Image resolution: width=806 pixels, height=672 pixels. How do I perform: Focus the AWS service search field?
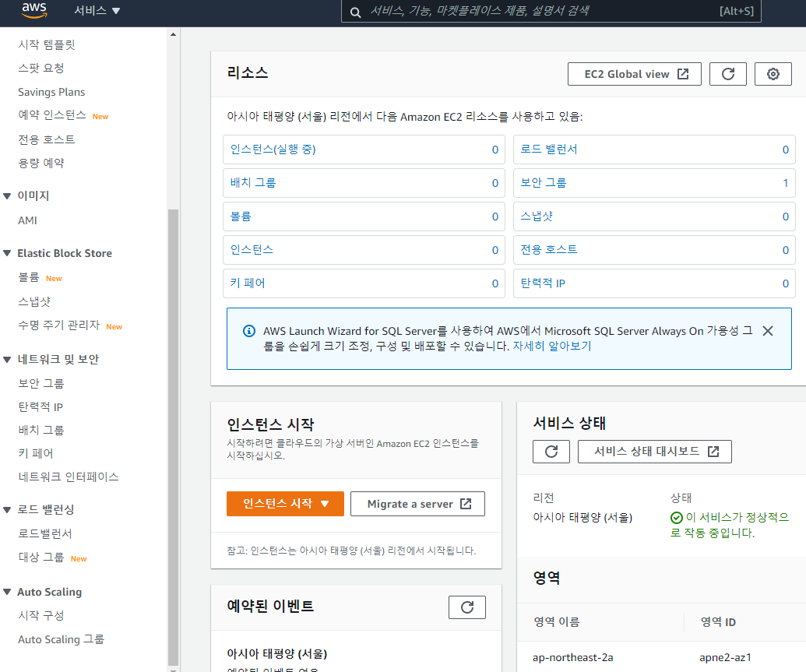click(551, 11)
